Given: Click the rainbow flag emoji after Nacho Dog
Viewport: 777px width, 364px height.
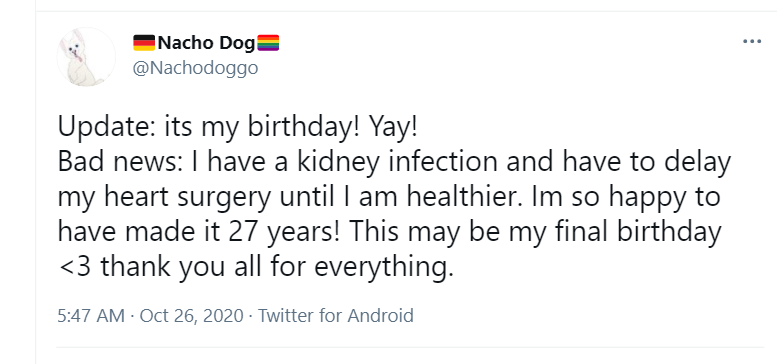Looking at the screenshot, I should [x=268, y=43].
